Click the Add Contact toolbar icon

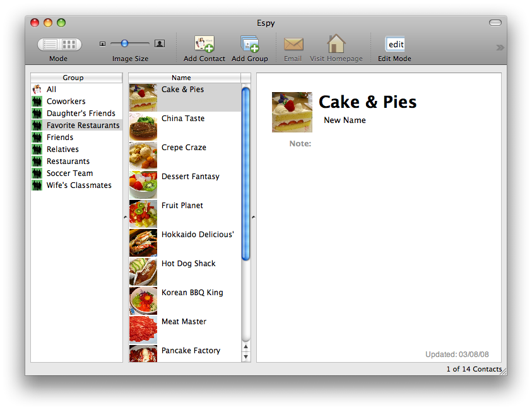tap(204, 44)
